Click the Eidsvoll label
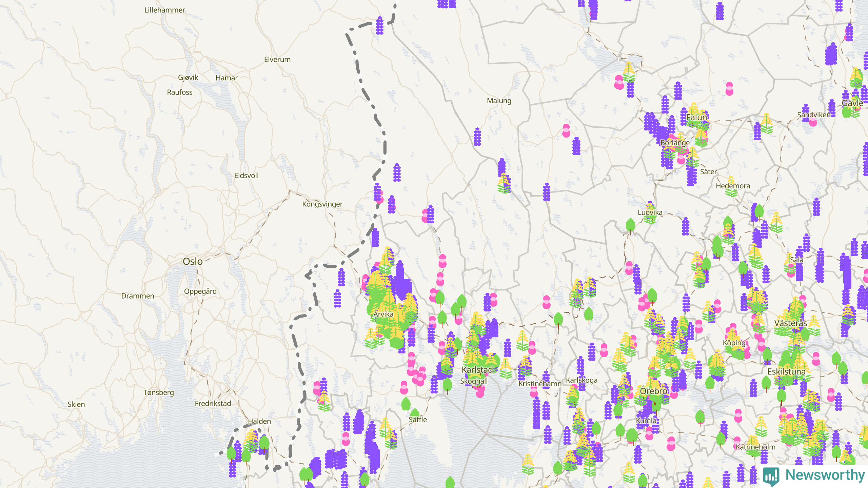The height and width of the screenshot is (488, 868). tap(246, 176)
